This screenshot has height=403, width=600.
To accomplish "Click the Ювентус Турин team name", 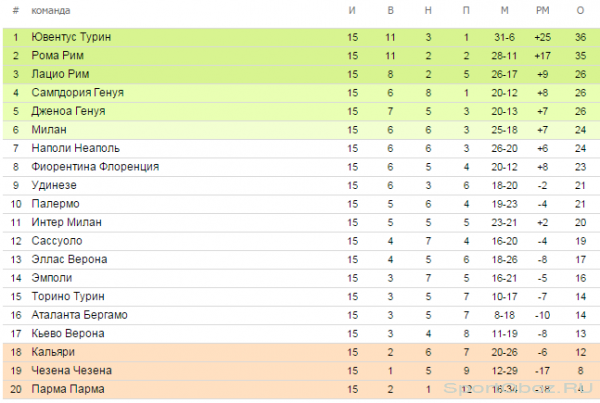I will point(71,37).
